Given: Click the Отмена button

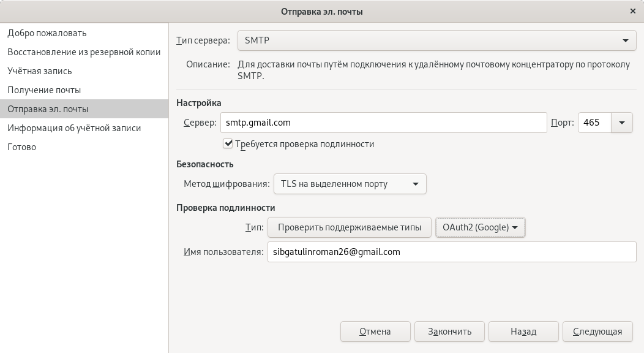Looking at the screenshot, I should pyautogui.click(x=375, y=332).
